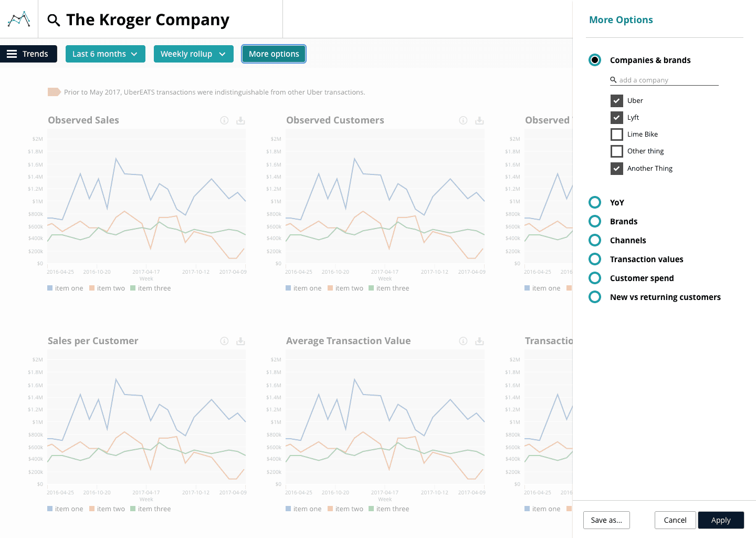Click the More Options panel heading

click(621, 20)
